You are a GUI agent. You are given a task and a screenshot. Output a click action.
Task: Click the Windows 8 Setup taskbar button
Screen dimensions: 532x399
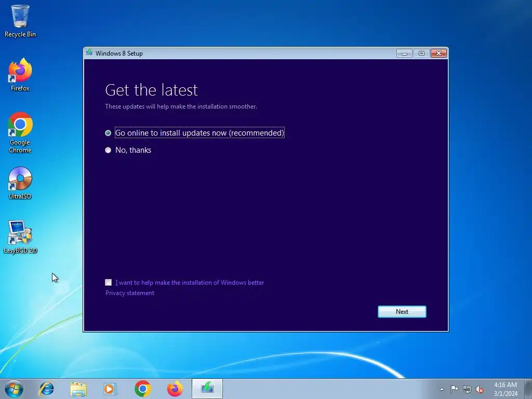point(207,389)
